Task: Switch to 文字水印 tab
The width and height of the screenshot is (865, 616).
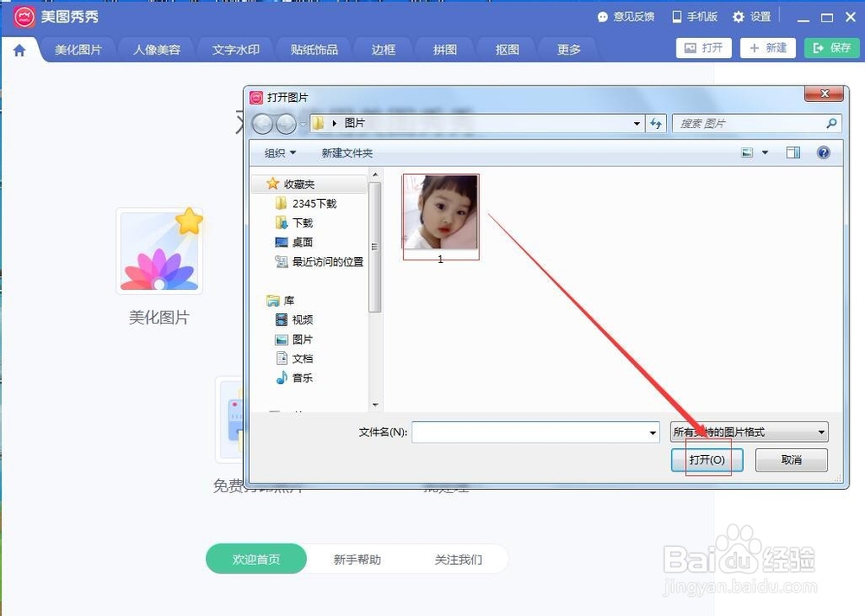Action: (235, 50)
